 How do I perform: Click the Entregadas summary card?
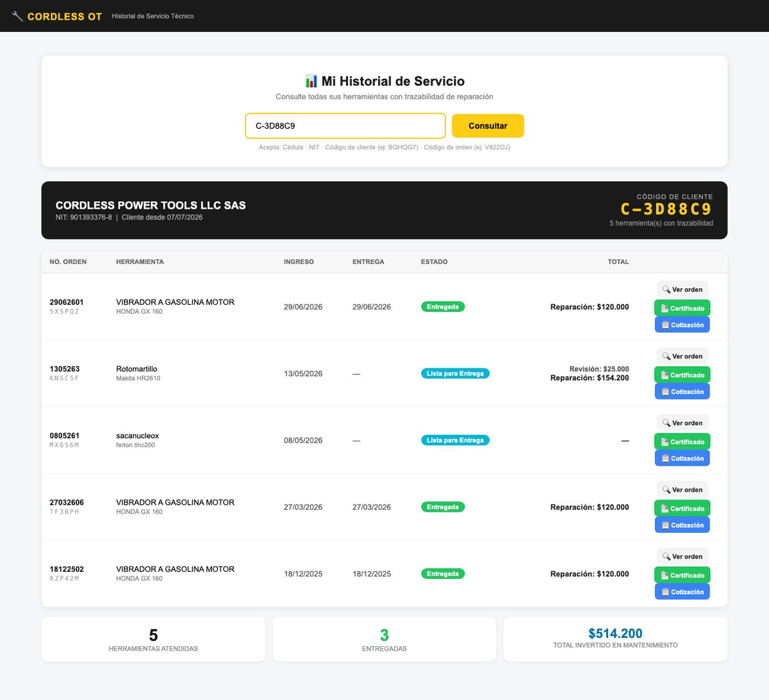[384, 639]
